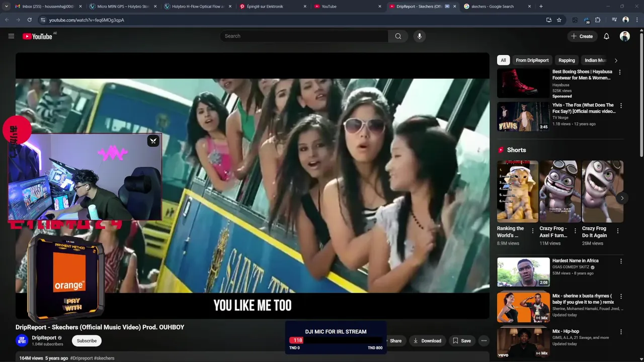The image size is (644, 362).
Task: Close the skechers Google Search tab
Action: [529, 7]
